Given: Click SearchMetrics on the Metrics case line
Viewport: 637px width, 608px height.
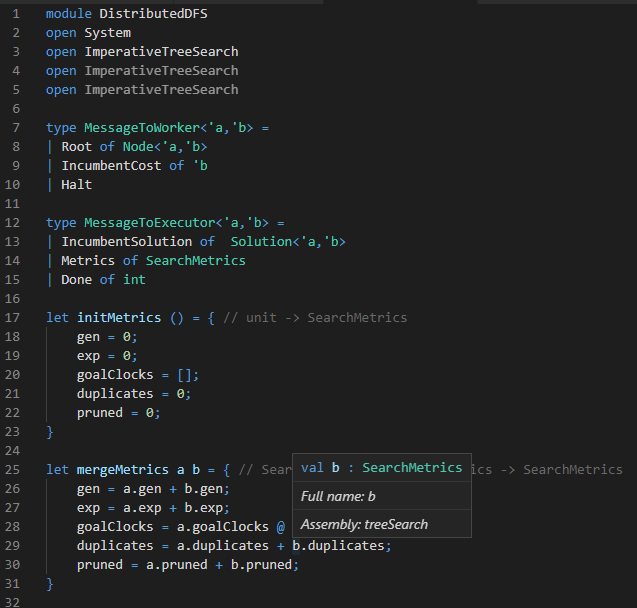Looking at the screenshot, I should click(x=195, y=260).
